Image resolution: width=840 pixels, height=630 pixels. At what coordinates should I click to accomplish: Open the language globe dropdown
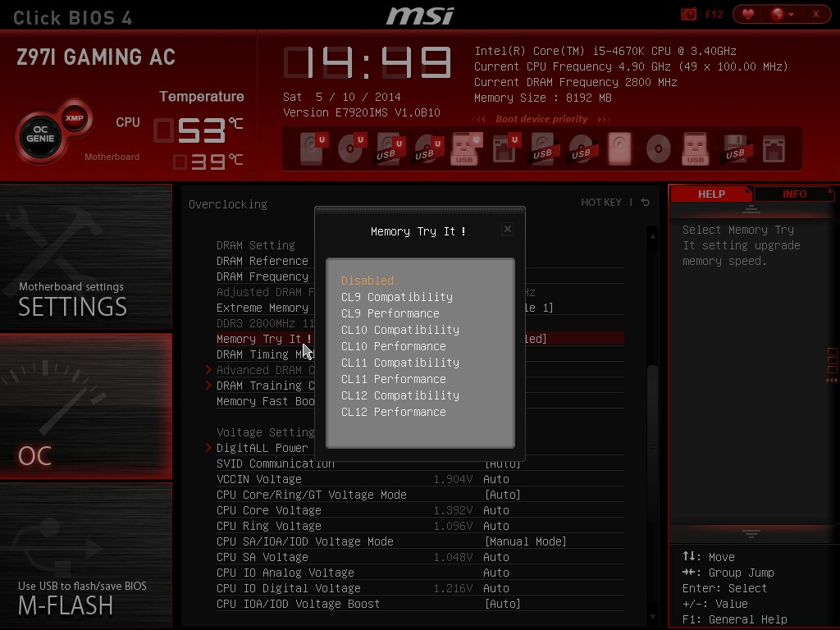[x=782, y=15]
